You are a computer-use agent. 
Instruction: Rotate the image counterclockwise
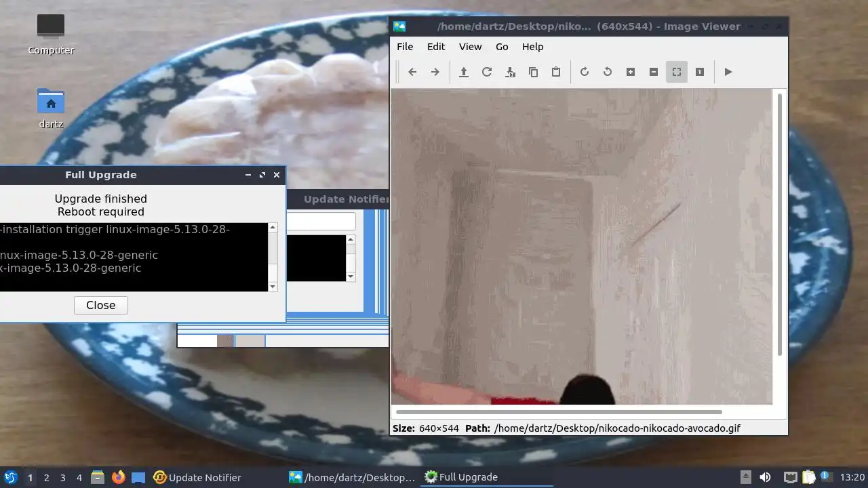point(608,72)
